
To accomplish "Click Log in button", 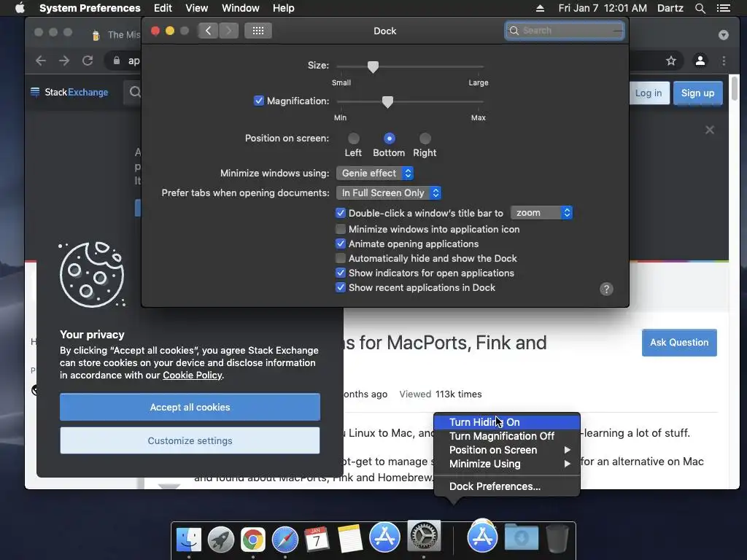I will click(649, 93).
